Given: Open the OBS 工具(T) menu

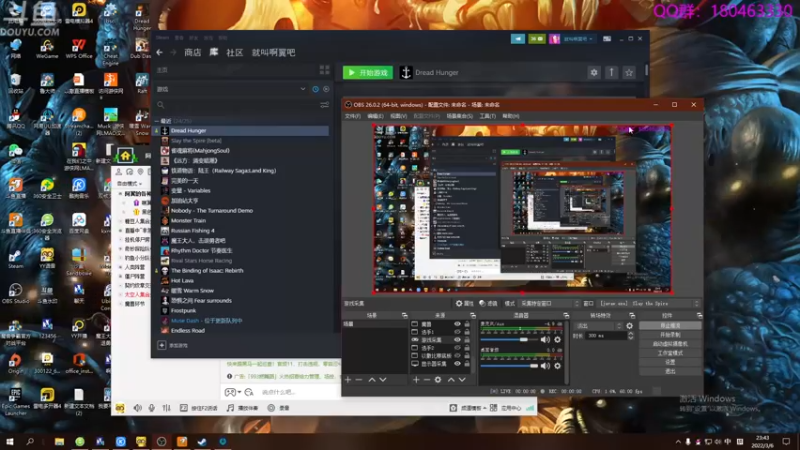Looking at the screenshot, I should pos(487,116).
